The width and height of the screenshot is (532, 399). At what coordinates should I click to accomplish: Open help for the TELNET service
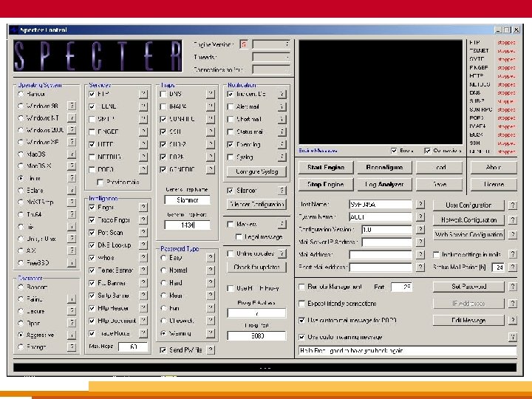click(143, 106)
